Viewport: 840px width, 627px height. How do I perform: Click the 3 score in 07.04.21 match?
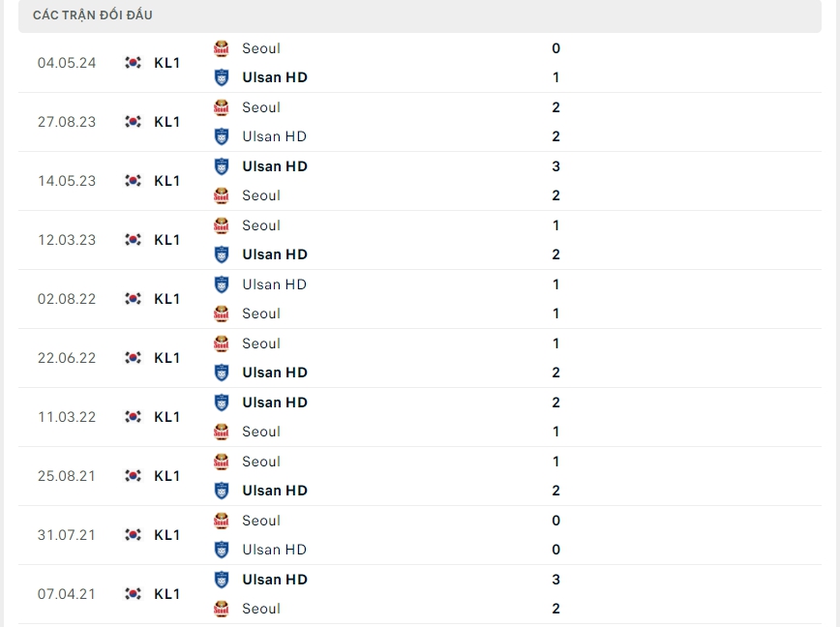coord(555,580)
